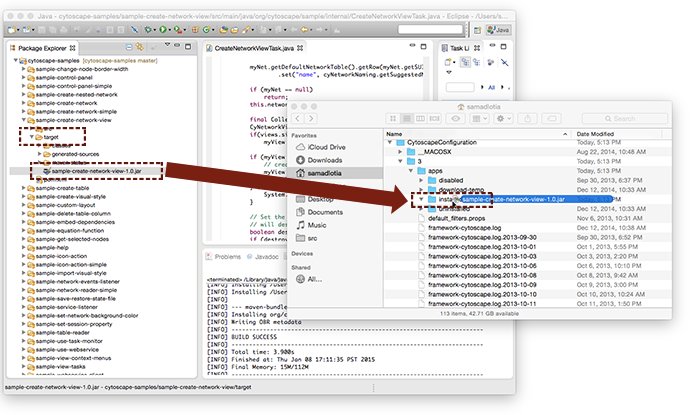Sort Finder list by the Name column

(477, 134)
